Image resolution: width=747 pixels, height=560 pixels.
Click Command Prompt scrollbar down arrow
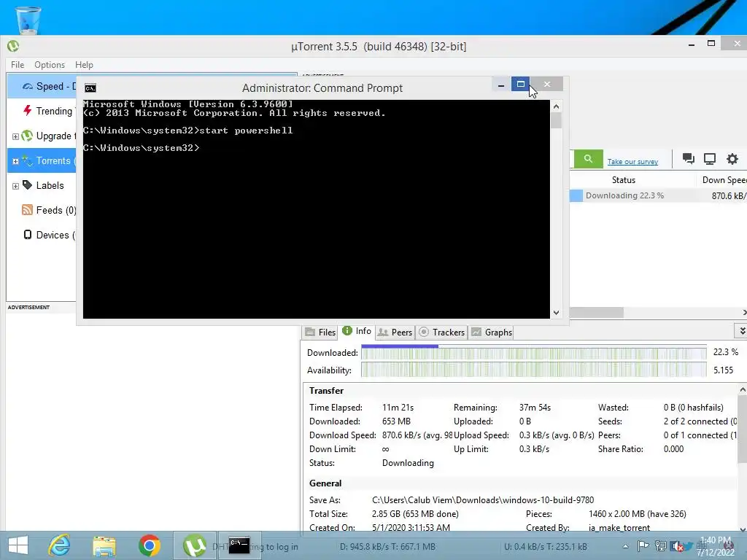[556, 313]
